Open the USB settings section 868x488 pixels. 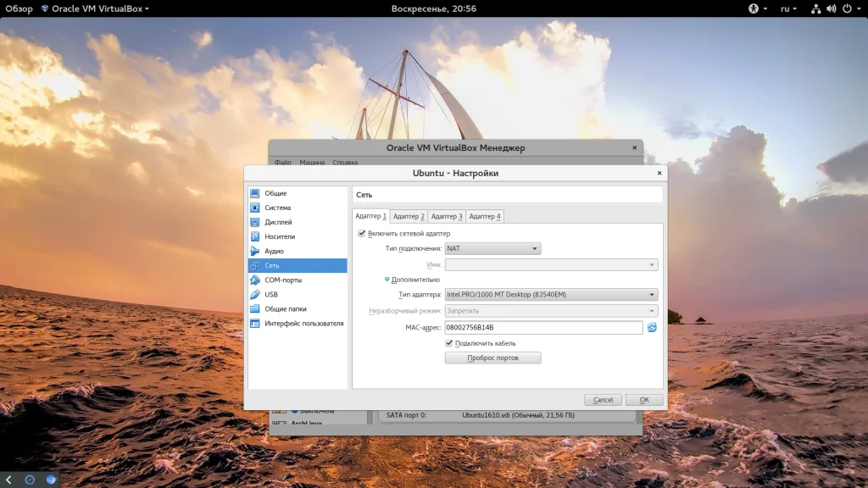coord(270,294)
